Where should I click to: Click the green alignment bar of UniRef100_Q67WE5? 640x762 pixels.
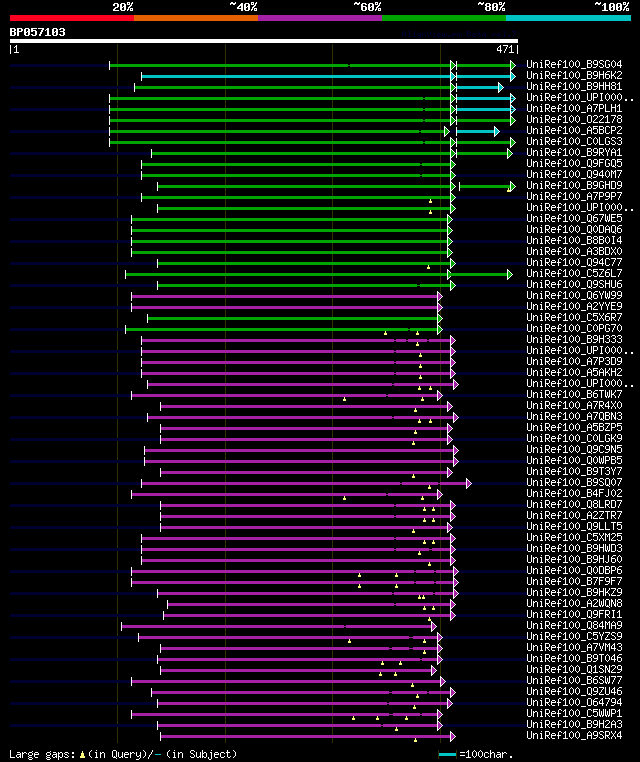coord(290,220)
